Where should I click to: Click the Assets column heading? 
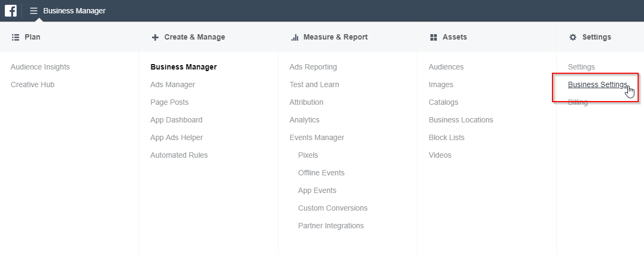click(x=455, y=37)
